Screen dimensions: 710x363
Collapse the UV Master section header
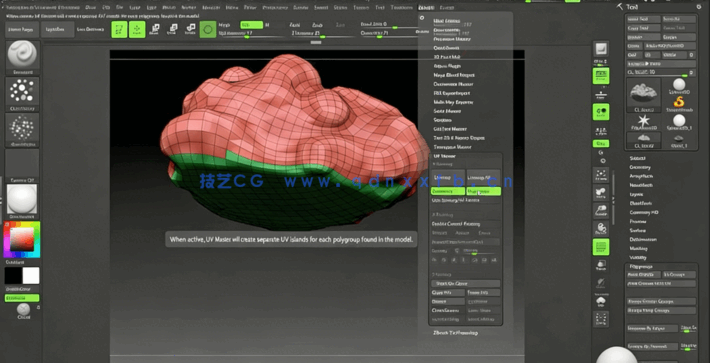click(445, 156)
